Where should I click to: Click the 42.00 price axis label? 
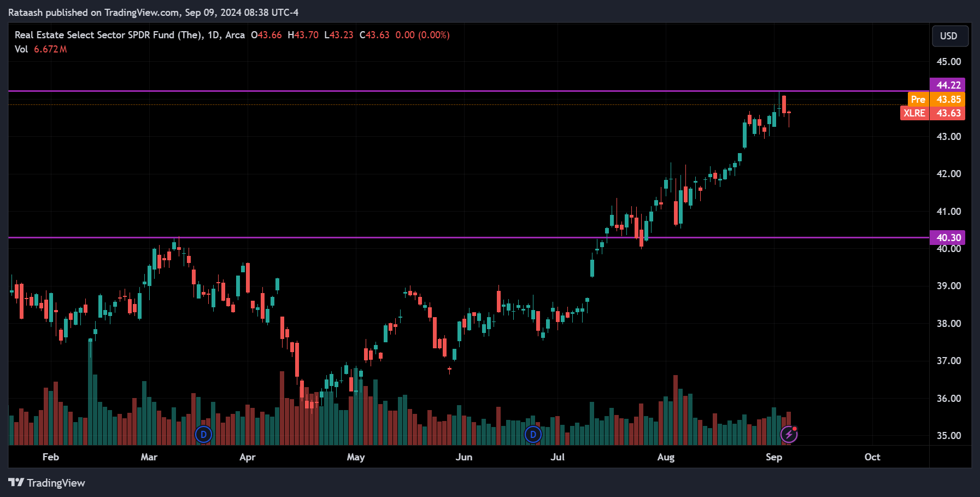coord(949,174)
